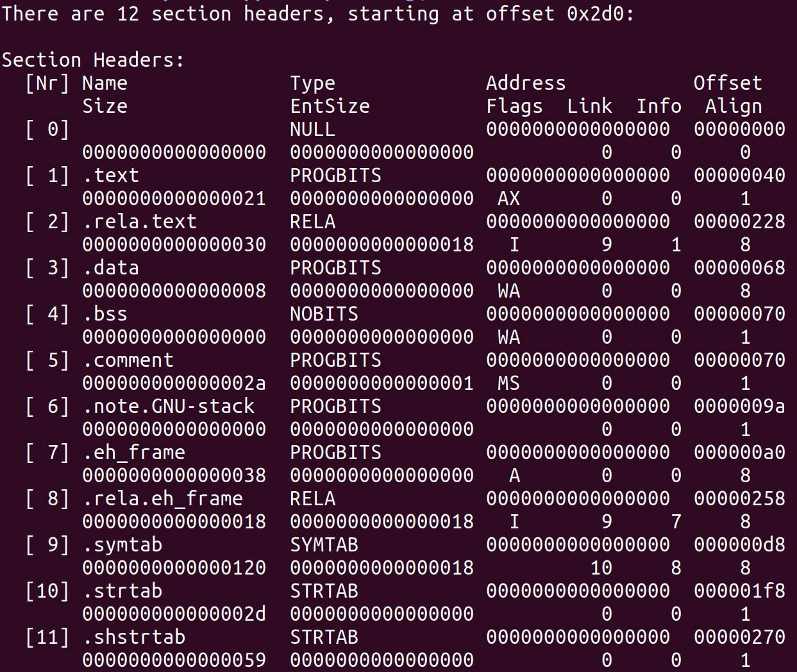
Task: Click the Address column header
Action: point(526,83)
